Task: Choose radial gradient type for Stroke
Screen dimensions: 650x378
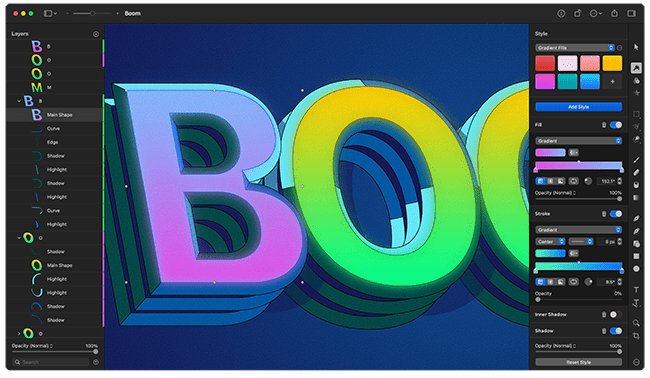Action: coord(551,282)
